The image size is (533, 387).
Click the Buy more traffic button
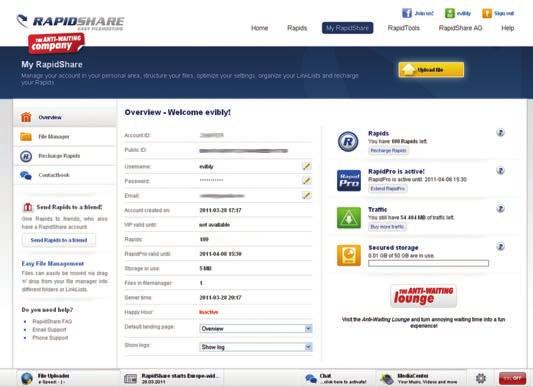click(387, 226)
